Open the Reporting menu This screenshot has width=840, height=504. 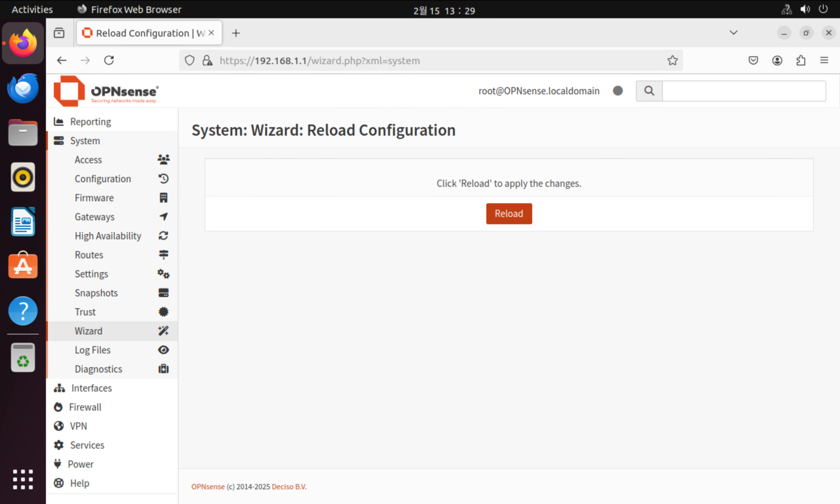(90, 122)
